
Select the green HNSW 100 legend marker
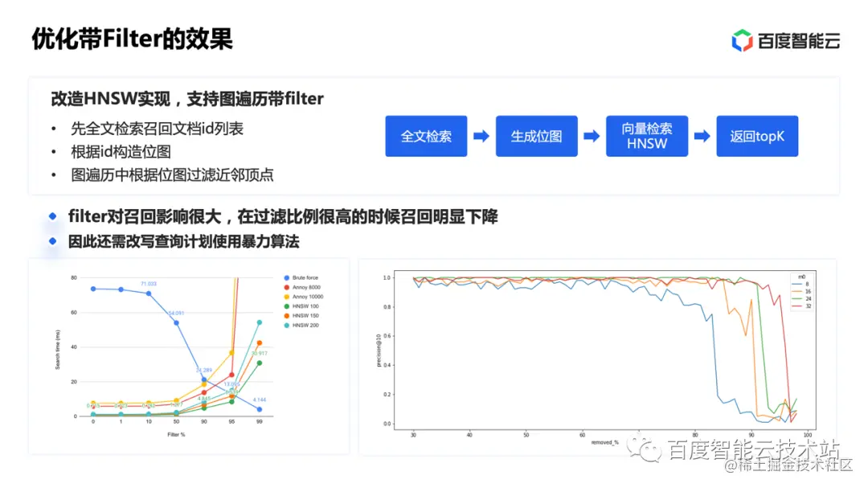point(286,306)
